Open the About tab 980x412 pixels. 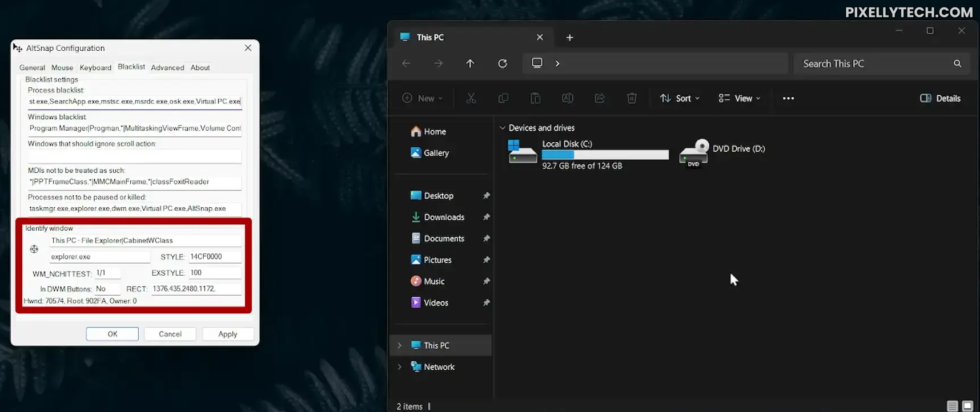tap(200, 67)
